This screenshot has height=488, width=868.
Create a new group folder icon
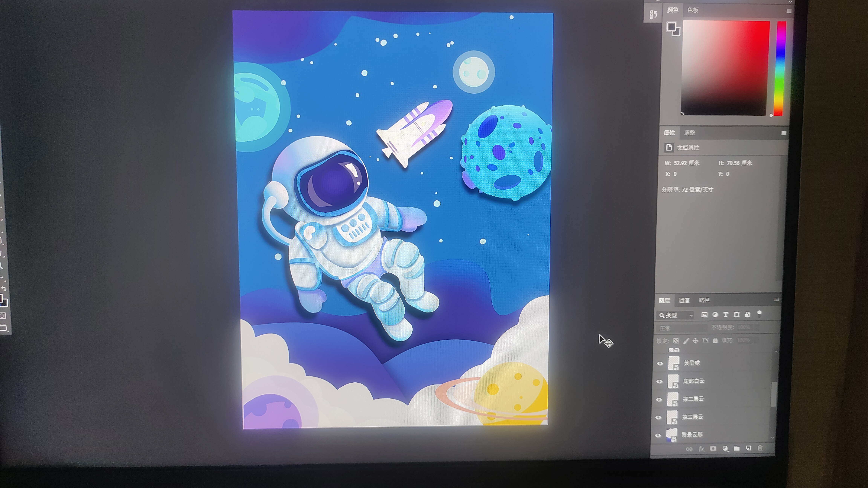[737, 448]
